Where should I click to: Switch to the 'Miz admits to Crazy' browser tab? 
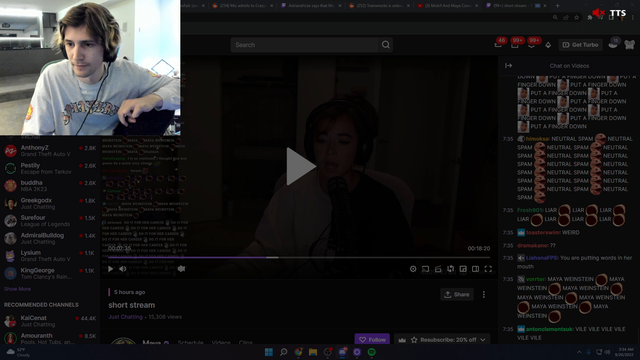[243, 6]
